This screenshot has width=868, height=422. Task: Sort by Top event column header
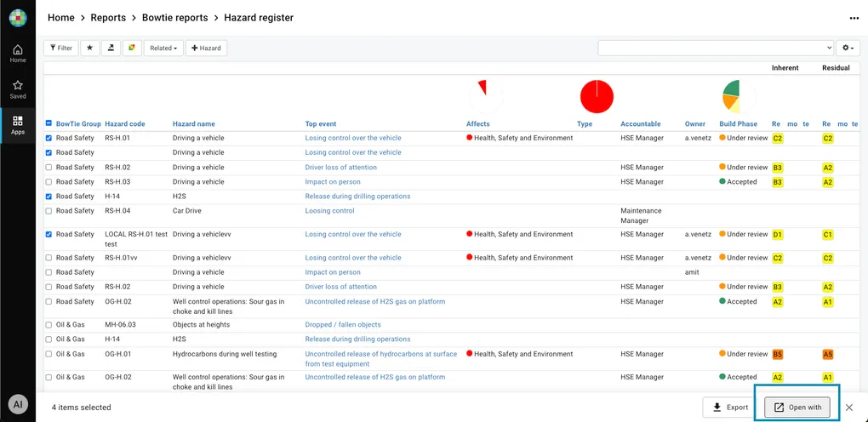(x=321, y=124)
